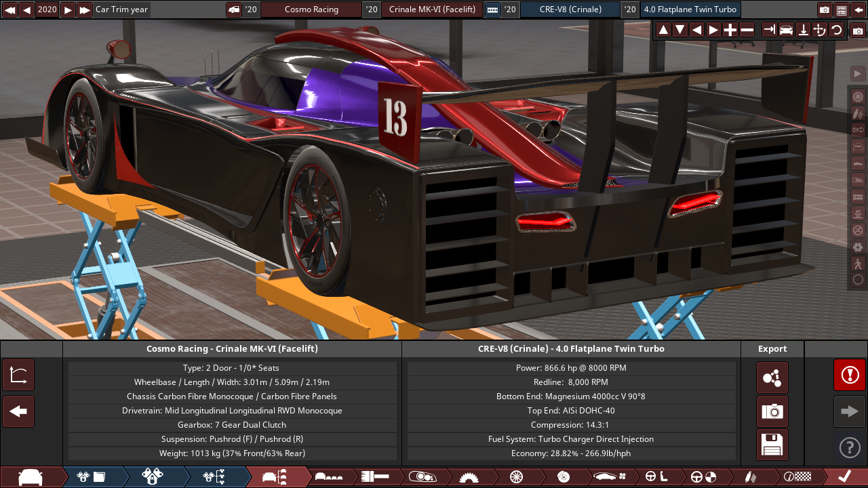Open photo mode camera below top bar

click(858, 31)
